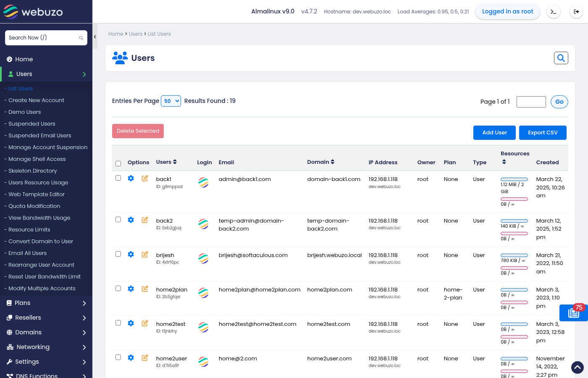Viewport: 588px width, 378px height.
Task: Open the news widget with 75 badge
Action: click(574, 313)
